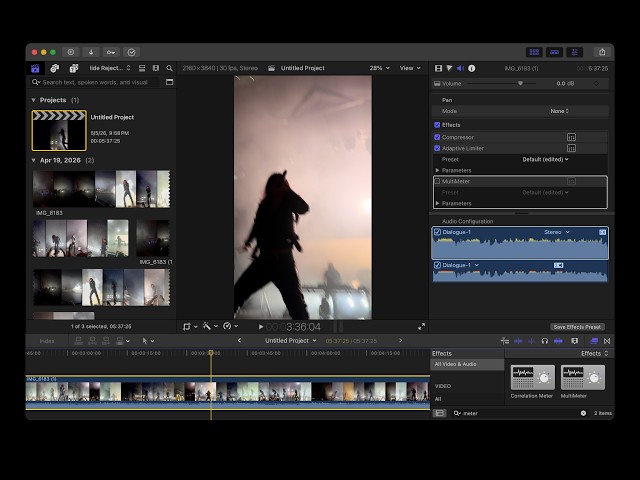This screenshot has width=640, height=480.
Task: Disable the Adaptive Limiter effect checkbox
Action: (437, 148)
